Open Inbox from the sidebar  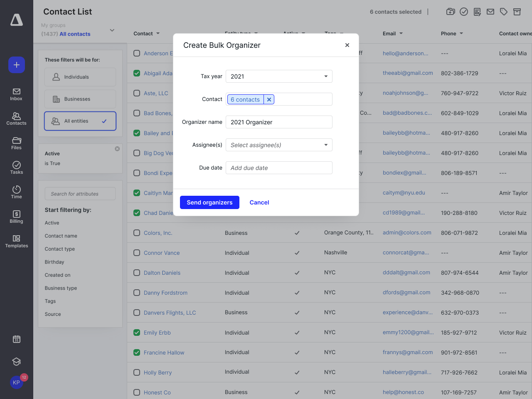(17, 94)
